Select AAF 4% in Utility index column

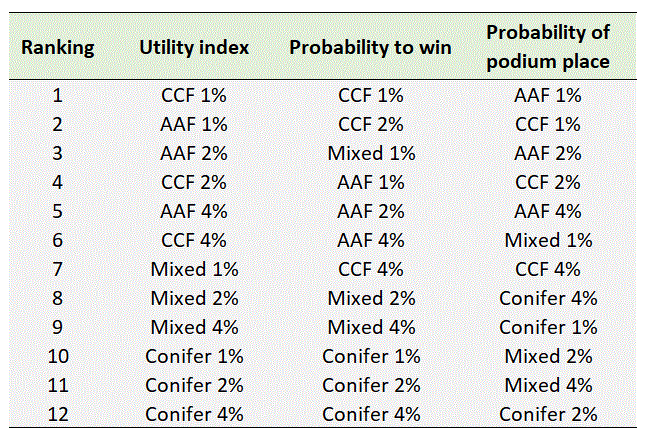194,212
